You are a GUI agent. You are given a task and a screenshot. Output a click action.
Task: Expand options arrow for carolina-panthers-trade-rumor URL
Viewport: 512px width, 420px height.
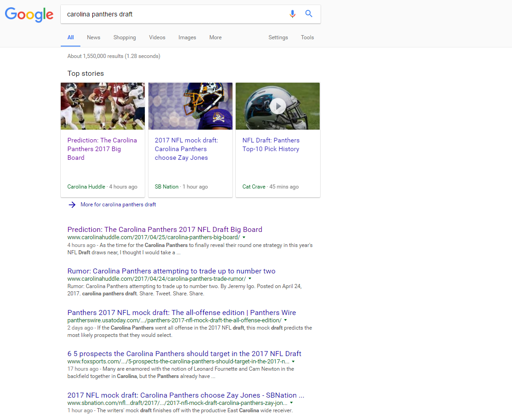coord(250,278)
